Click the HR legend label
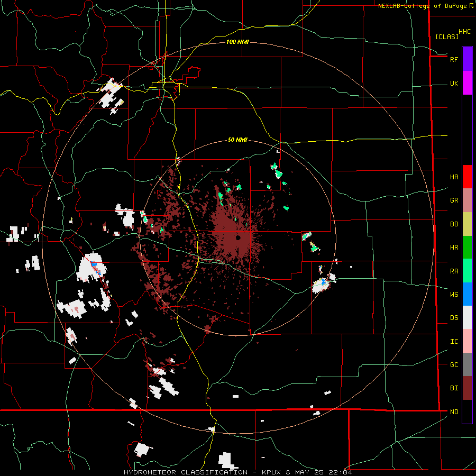The height and width of the screenshot is (476, 476). pyautogui.click(x=454, y=248)
